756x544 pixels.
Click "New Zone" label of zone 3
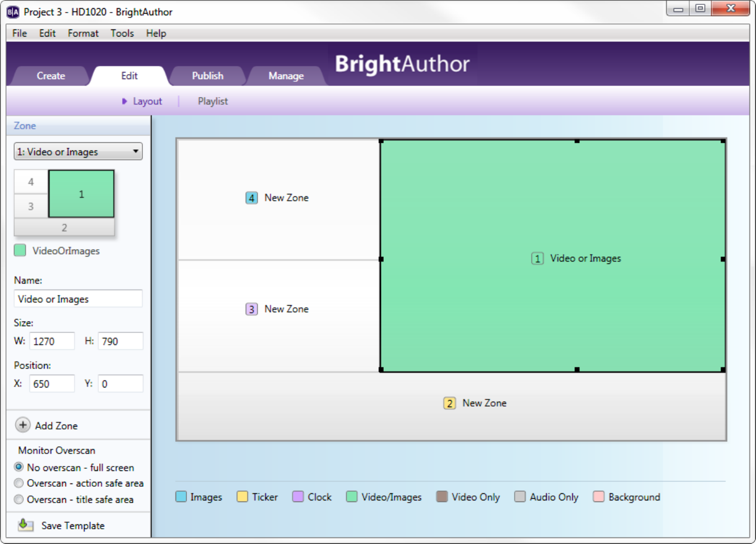coord(287,309)
